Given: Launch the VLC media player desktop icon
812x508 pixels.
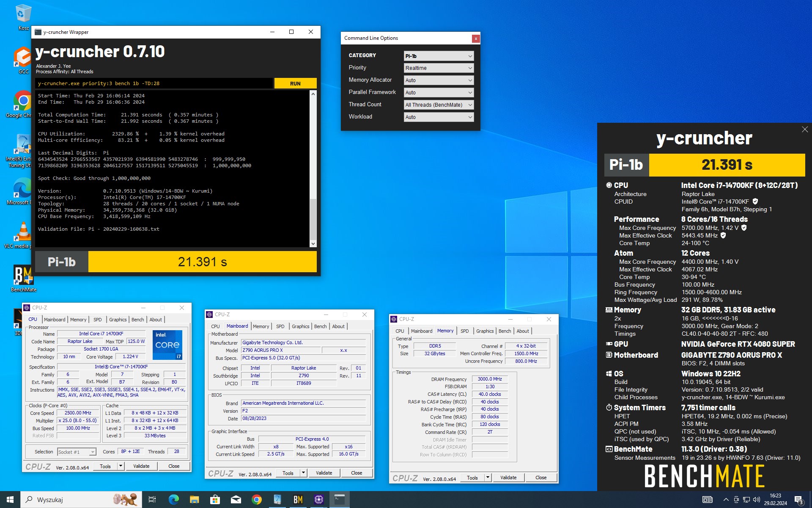Looking at the screenshot, I should click(23, 235).
